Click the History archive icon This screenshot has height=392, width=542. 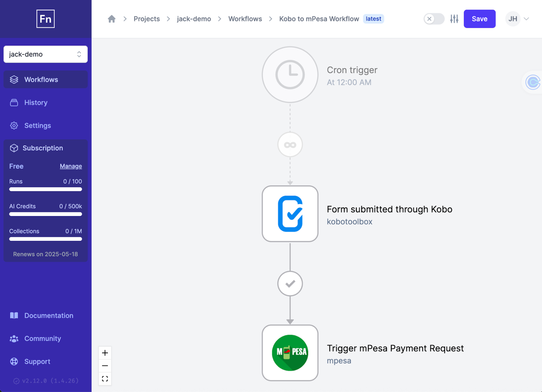tap(14, 103)
